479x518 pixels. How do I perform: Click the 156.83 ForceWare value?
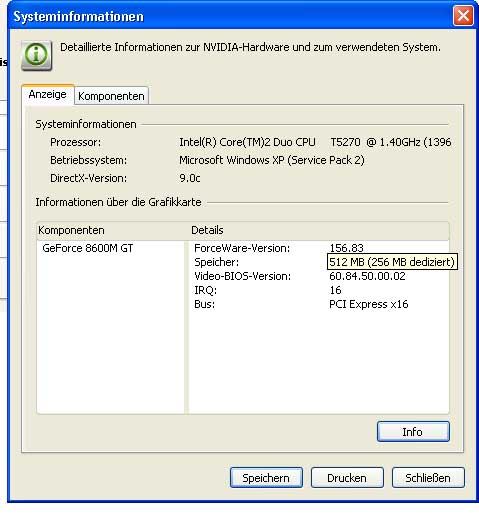(x=346, y=248)
